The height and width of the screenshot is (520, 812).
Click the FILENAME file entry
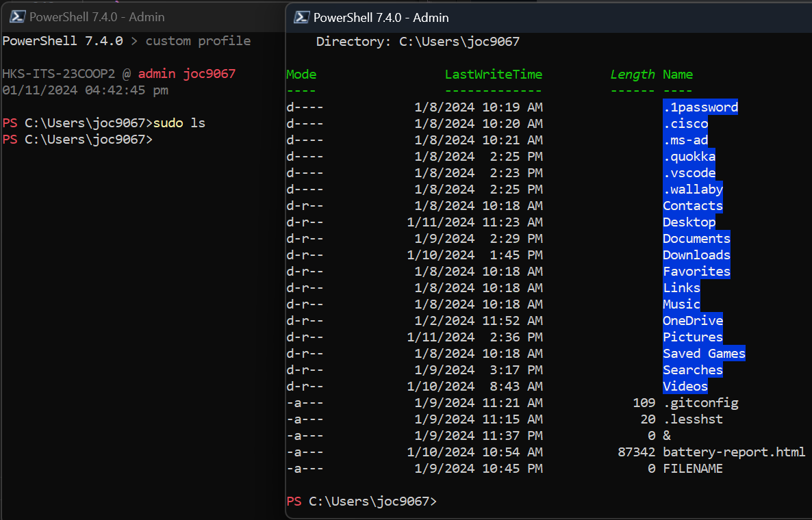point(692,469)
